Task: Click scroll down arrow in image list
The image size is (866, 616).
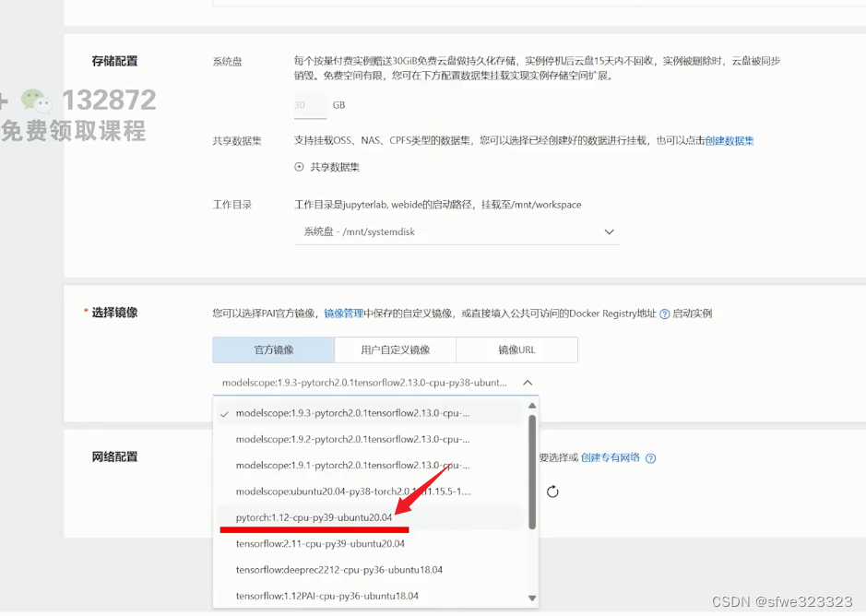Action: click(x=532, y=598)
